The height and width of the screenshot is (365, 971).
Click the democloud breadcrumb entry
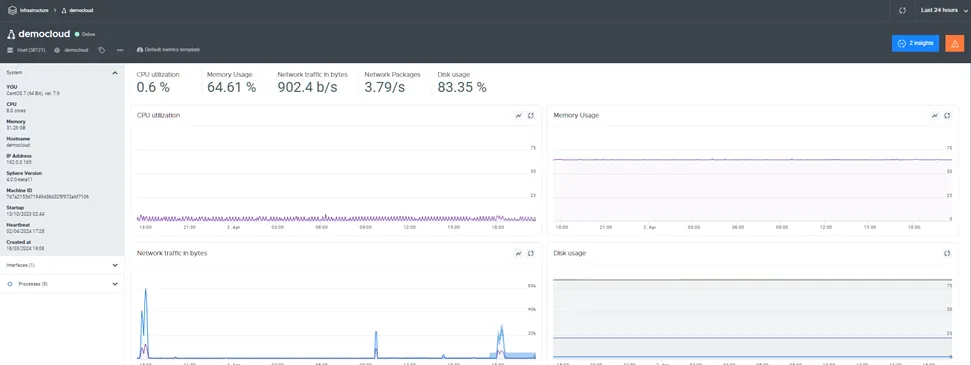[x=81, y=11]
